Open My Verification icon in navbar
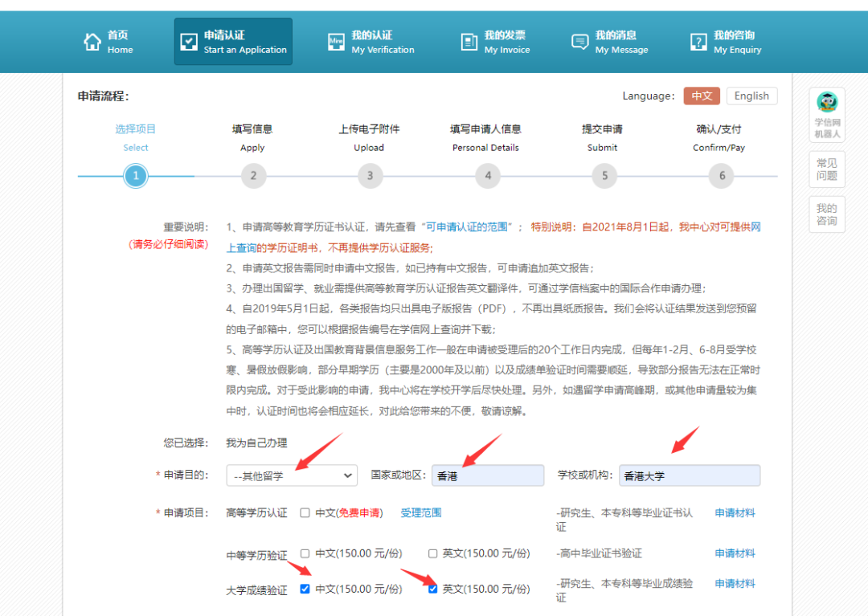The height and width of the screenshot is (616, 868). (336, 42)
